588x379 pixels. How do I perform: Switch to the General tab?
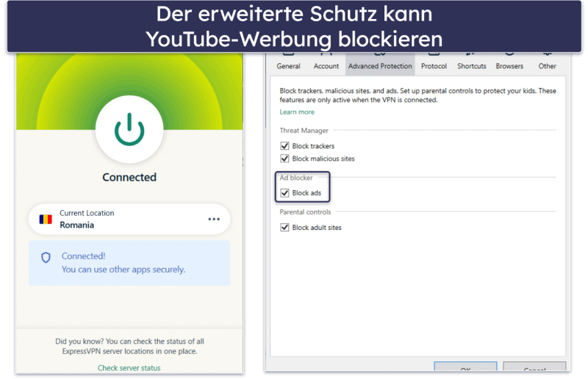(x=288, y=64)
